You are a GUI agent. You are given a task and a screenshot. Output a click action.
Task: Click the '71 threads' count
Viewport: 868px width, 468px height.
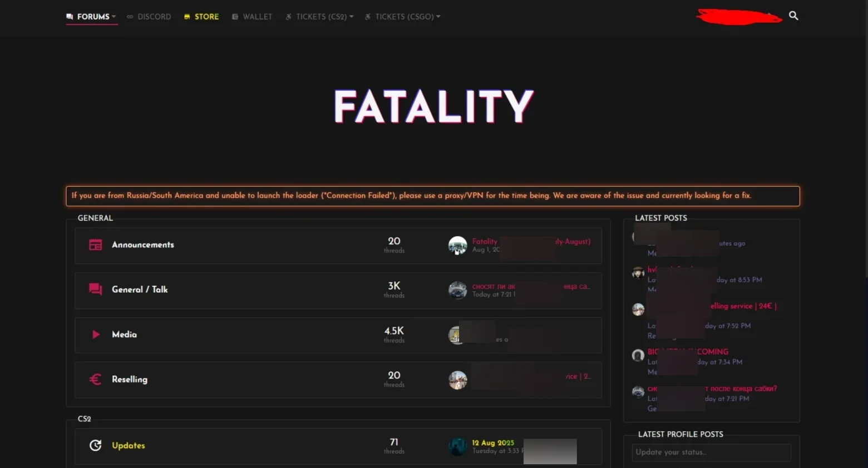pos(394,446)
